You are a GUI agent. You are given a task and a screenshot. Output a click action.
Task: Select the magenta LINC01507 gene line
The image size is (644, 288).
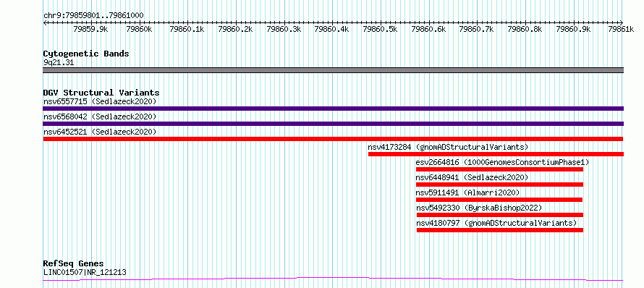click(x=333, y=279)
